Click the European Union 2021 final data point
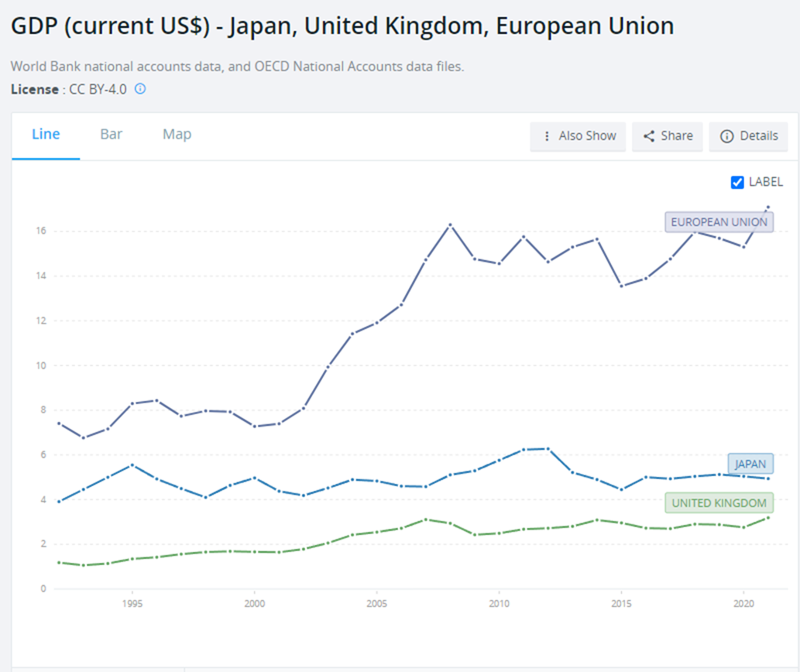800x672 pixels. (x=767, y=207)
